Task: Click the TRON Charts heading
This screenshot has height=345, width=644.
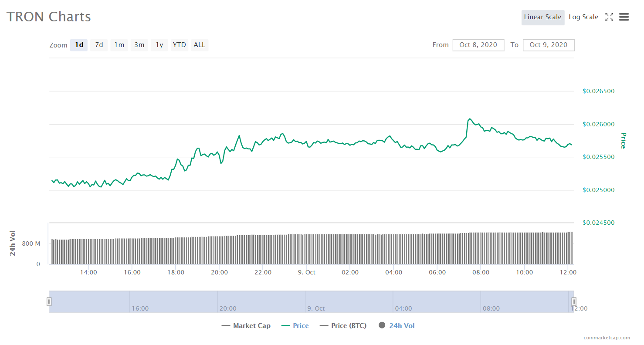Action: [49, 17]
